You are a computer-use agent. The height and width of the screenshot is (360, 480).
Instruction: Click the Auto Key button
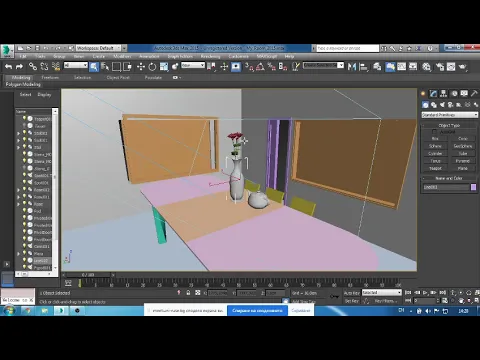click(x=352, y=293)
